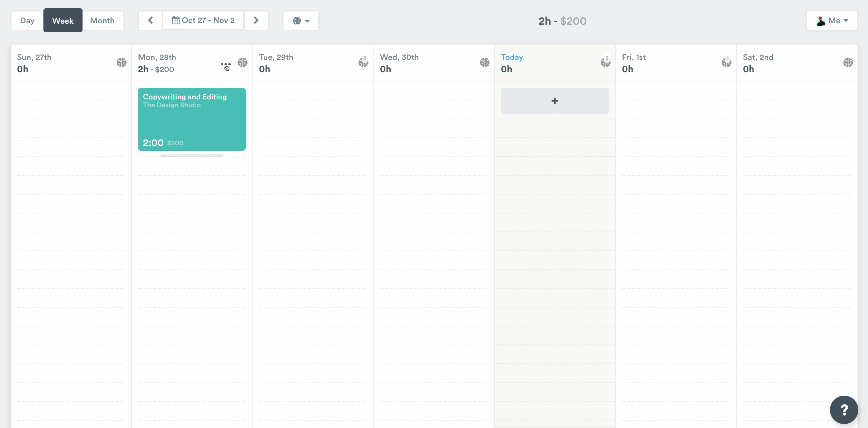This screenshot has width=868, height=428.
Task: Open the Me account dropdown
Action: [x=831, y=20]
